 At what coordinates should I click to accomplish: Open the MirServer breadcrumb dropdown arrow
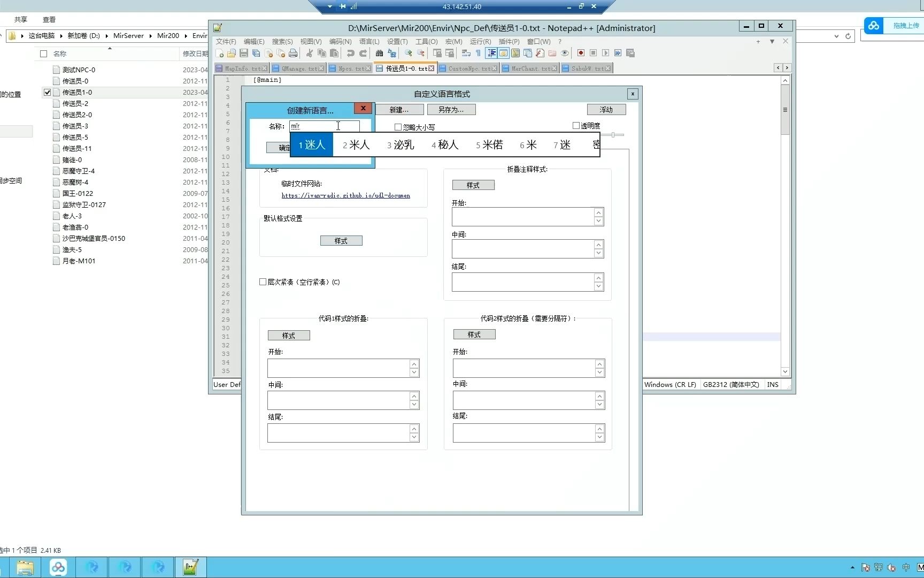click(151, 36)
